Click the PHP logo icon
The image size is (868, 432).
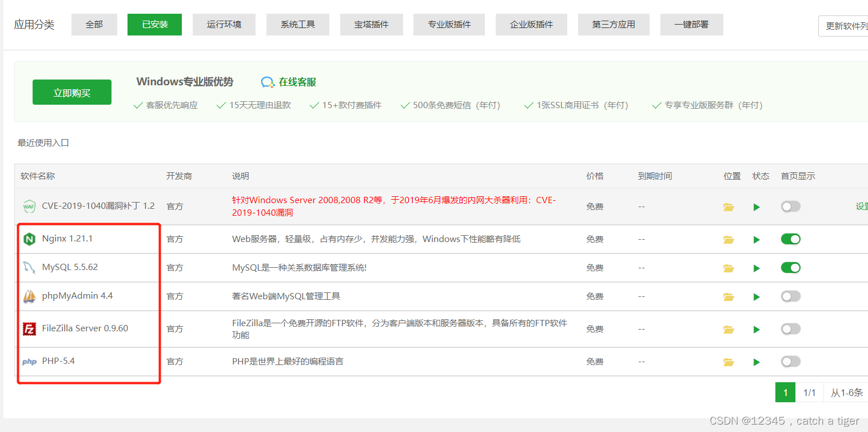[x=29, y=362]
